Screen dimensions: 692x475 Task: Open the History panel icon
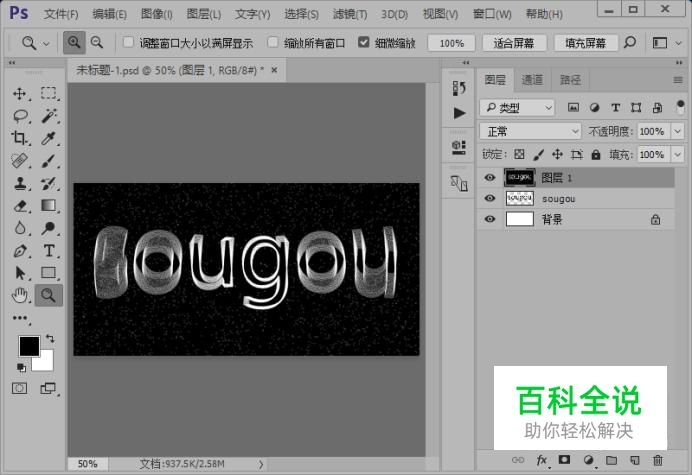pos(459,88)
